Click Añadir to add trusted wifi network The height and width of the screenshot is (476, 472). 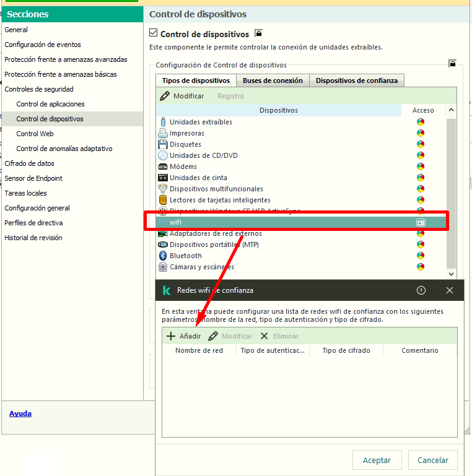pos(184,336)
